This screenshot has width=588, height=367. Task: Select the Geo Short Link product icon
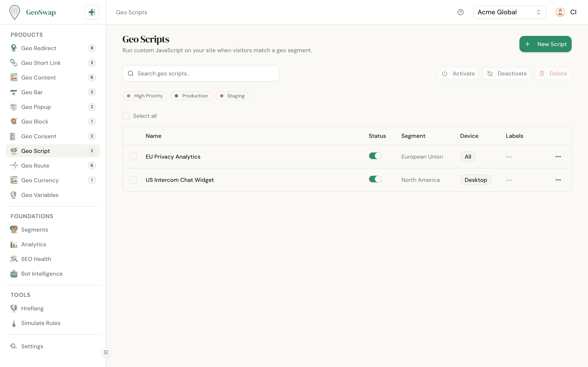click(14, 63)
